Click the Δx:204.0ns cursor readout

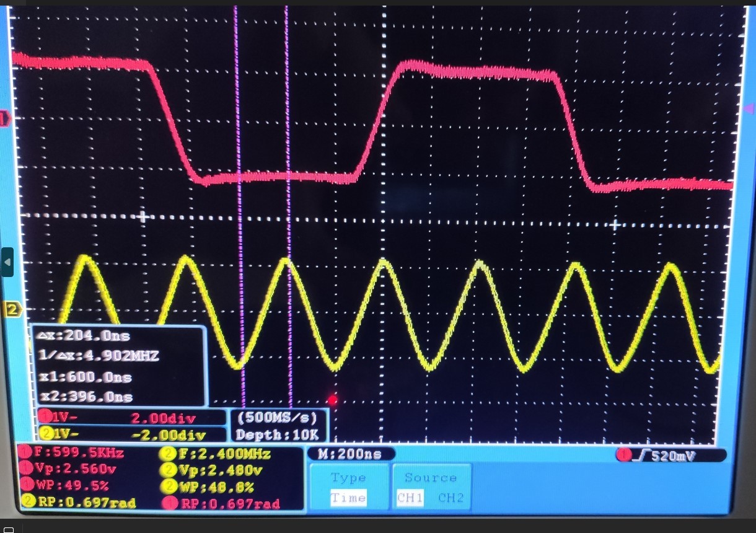point(84,336)
